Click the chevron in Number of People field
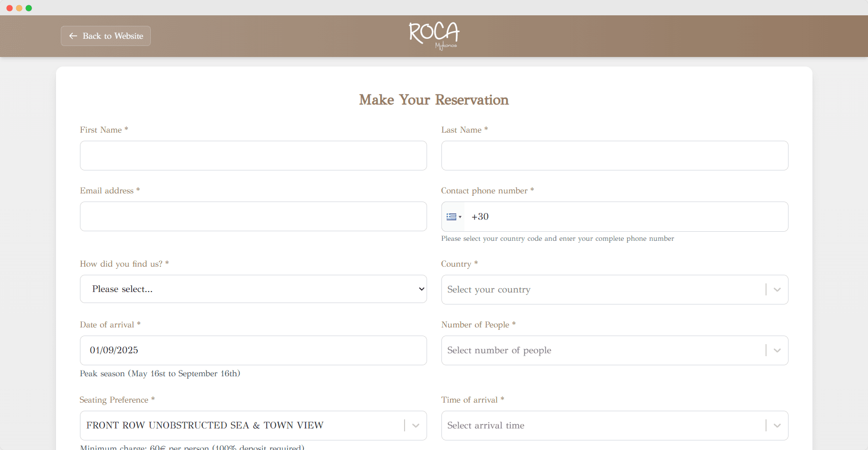 click(x=777, y=350)
